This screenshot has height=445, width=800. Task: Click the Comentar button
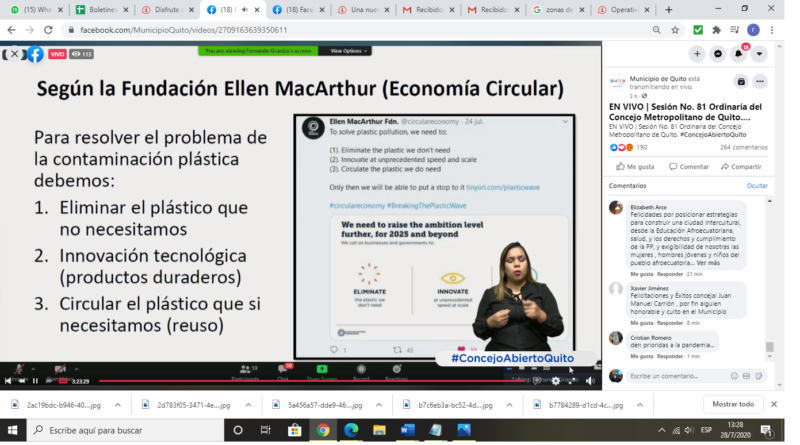[x=689, y=166]
